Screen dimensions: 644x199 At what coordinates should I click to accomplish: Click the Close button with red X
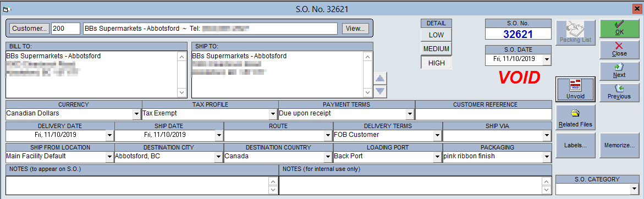[x=619, y=49]
